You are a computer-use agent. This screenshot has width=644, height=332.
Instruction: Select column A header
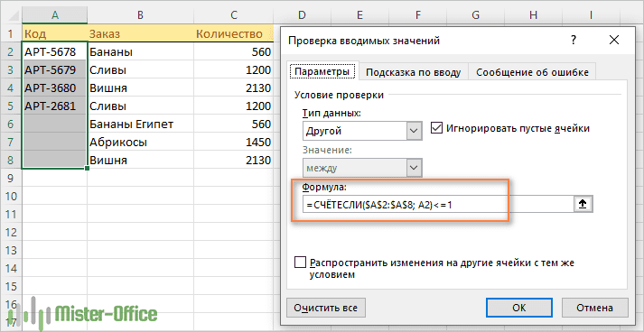(54, 14)
